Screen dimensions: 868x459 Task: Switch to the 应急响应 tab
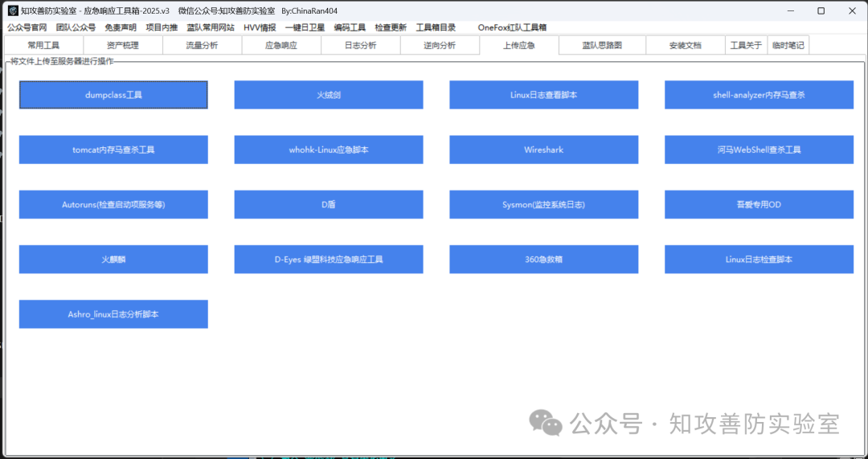[x=281, y=45]
